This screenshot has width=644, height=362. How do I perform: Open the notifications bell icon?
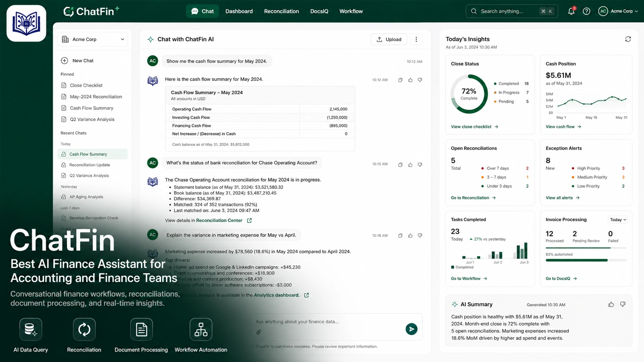(571, 11)
